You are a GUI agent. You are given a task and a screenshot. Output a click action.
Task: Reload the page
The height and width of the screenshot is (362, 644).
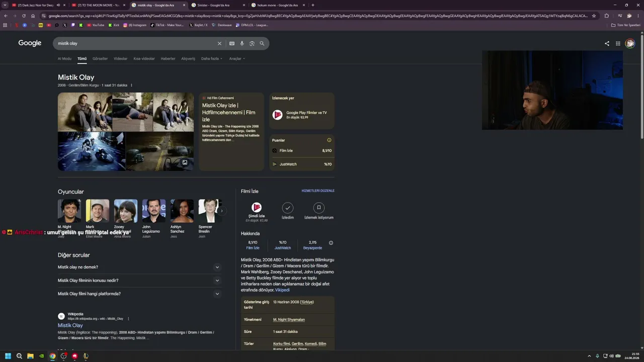click(24, 16)
